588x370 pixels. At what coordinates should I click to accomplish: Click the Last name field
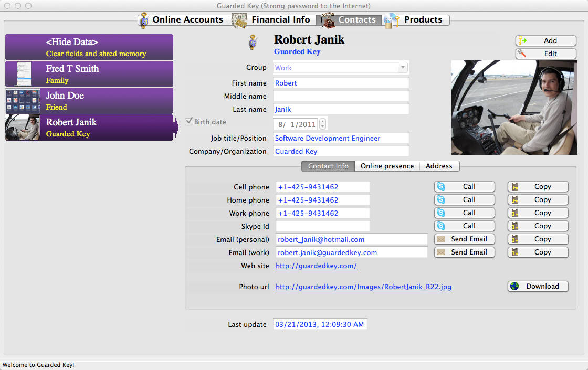coord(341,110)
